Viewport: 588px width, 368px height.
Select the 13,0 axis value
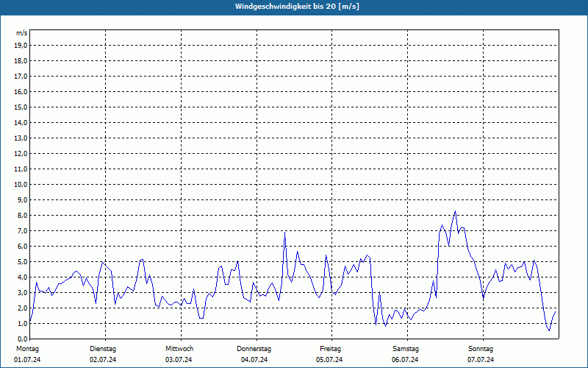click(21, 138)
